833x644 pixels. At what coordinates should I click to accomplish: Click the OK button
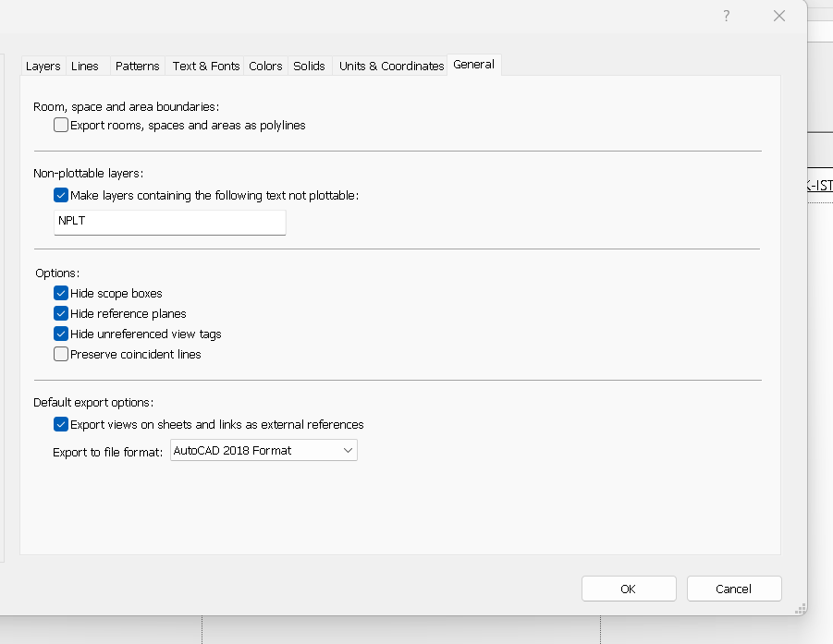click(628, 589)
